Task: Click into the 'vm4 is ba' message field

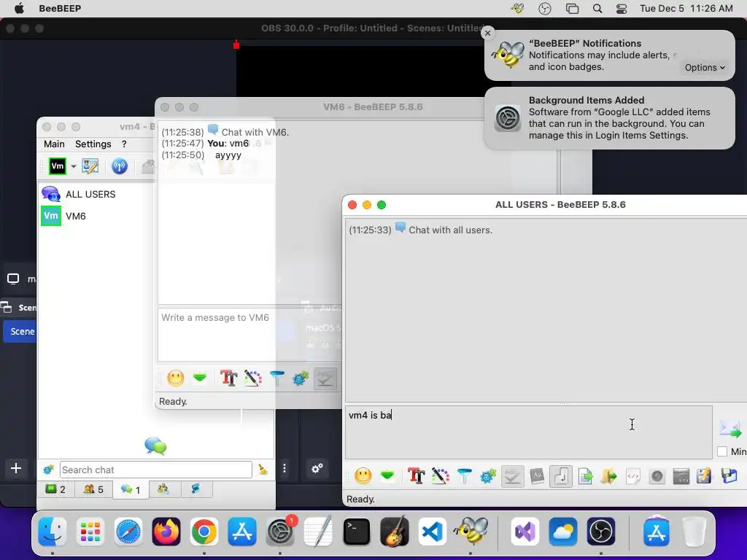Action: point(528,432)
